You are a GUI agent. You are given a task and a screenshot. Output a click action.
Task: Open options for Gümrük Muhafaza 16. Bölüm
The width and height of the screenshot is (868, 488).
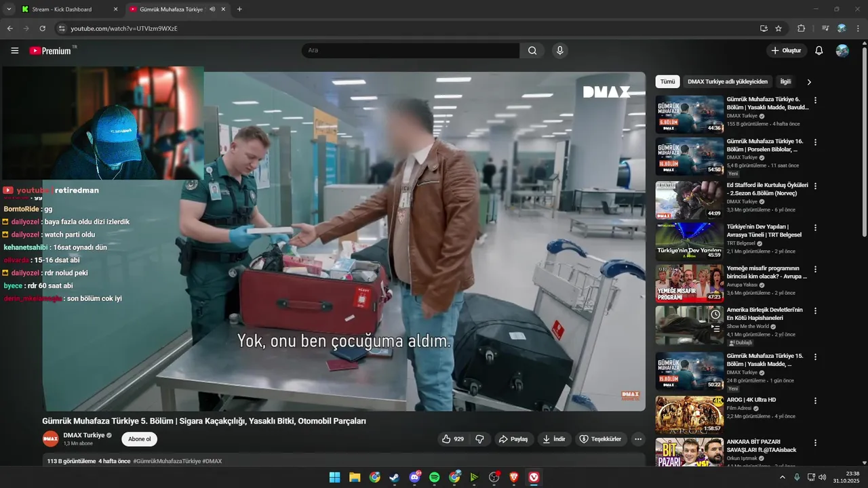tap(815, 142)
